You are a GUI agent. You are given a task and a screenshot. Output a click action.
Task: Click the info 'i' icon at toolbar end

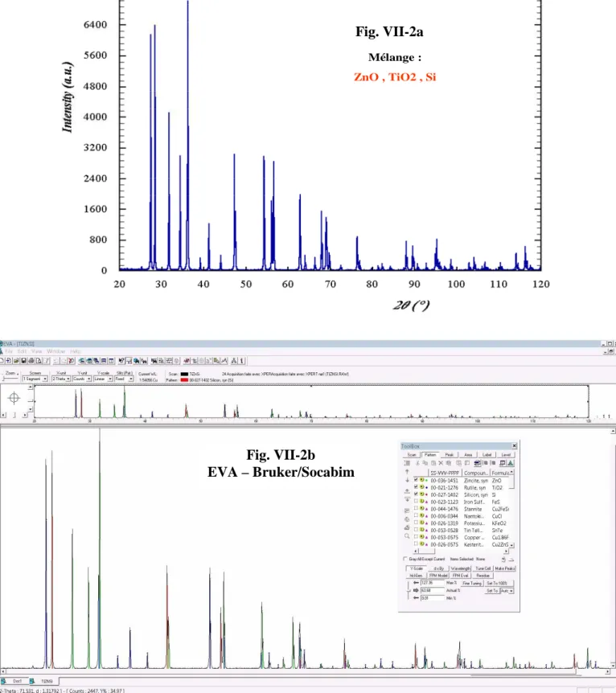click(x=242, y=361)
